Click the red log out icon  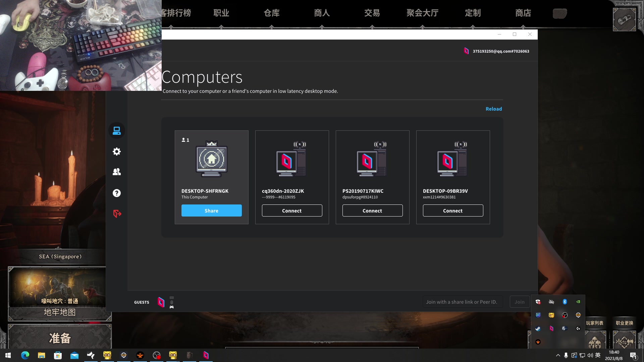[x=117, y=214]
